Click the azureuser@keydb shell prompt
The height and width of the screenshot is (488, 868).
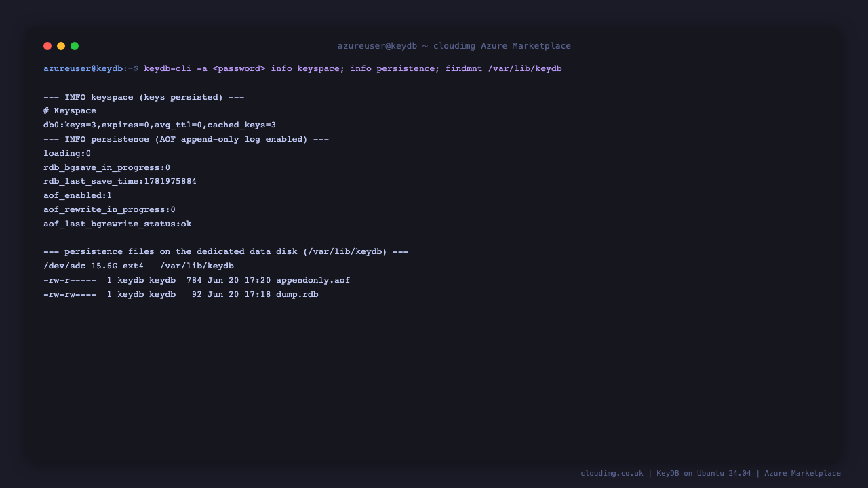pyautogui.click(x=91, y=68)
